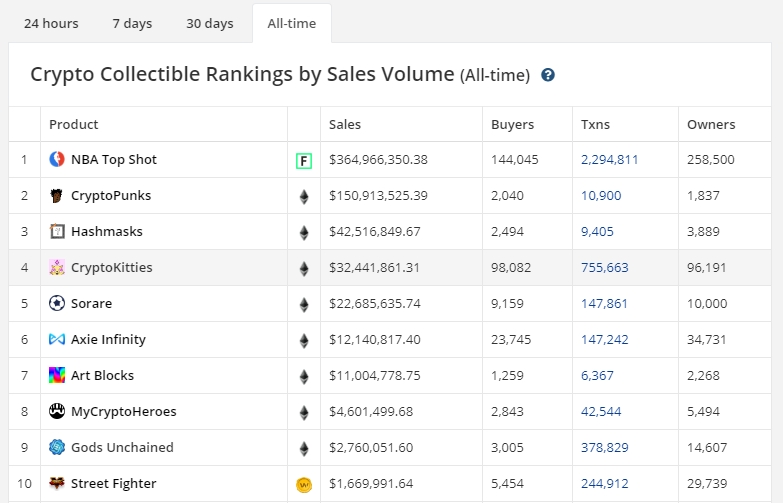Click Hashmasks logo icon
Viewport: 783px width, 503px height.
57,231
